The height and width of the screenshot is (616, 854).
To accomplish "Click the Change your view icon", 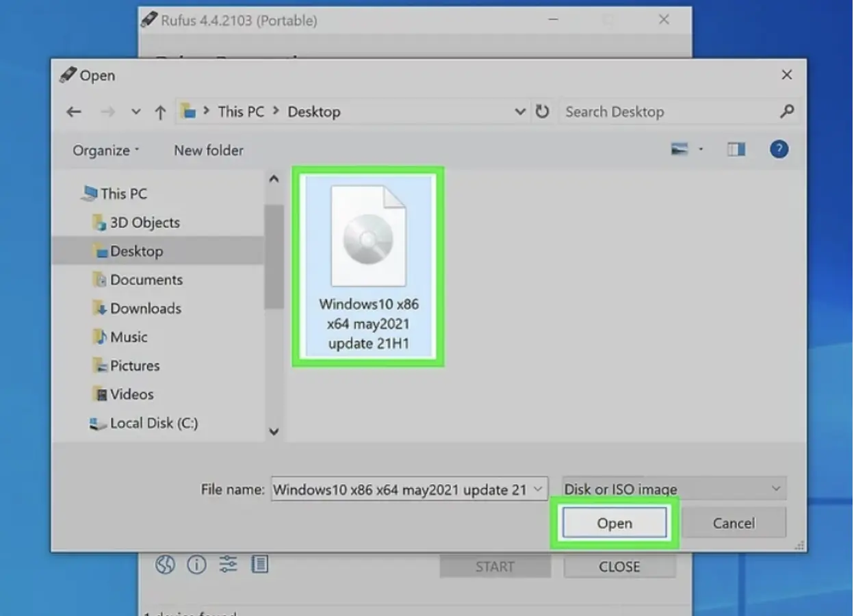I will [680, 150].
